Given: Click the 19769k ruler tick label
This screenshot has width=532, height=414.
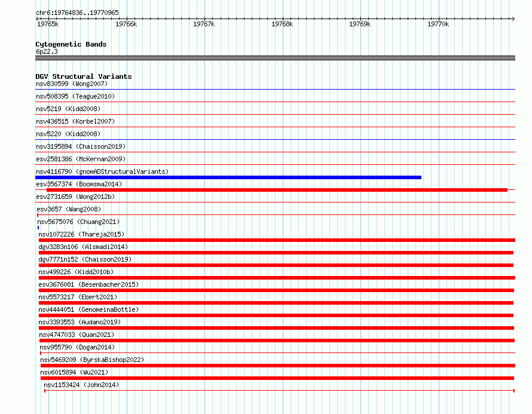Looking at the screenshot, I should point(360,24).
